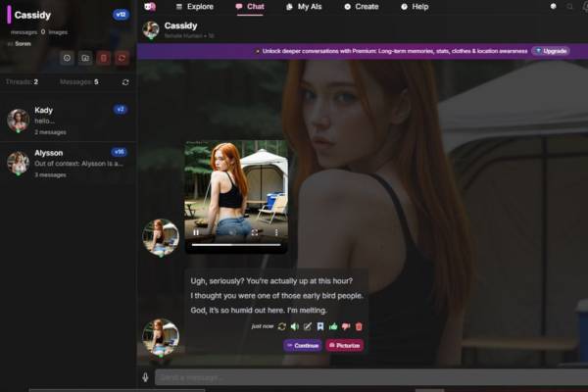The image size is (588, 392).
Task: Click Alysson's avatar thumbnail
Action: click(18, 164)
